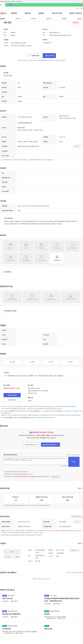The image size is (83, 644).
Task: Click the 로그인 link at top
Action: pyautogui.click(x=77, y=8)
